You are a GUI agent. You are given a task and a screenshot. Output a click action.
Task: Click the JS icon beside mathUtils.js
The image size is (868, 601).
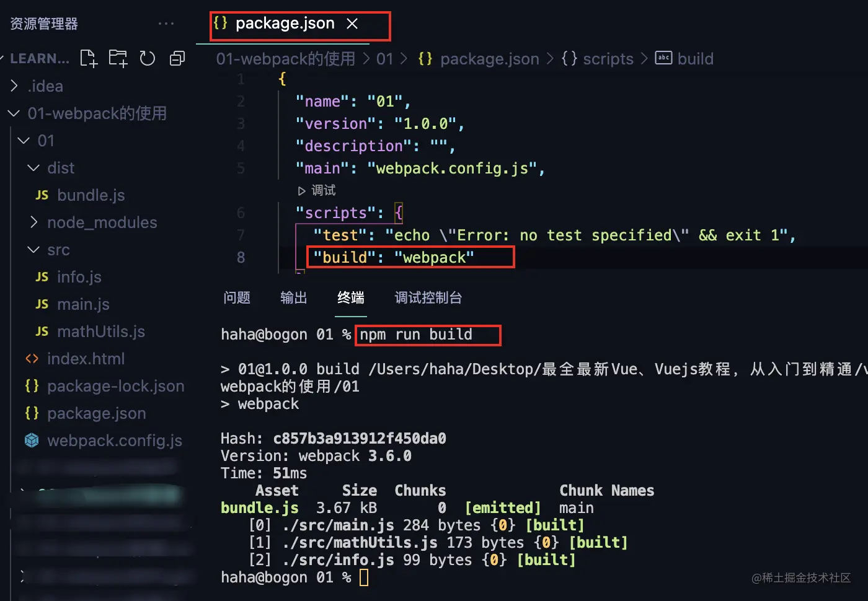[42, 331]
